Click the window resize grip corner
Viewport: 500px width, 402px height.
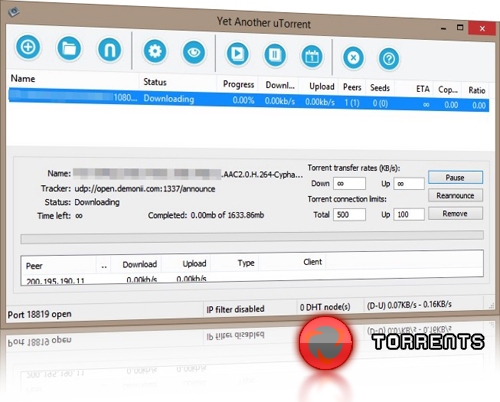tap(491, 306)
